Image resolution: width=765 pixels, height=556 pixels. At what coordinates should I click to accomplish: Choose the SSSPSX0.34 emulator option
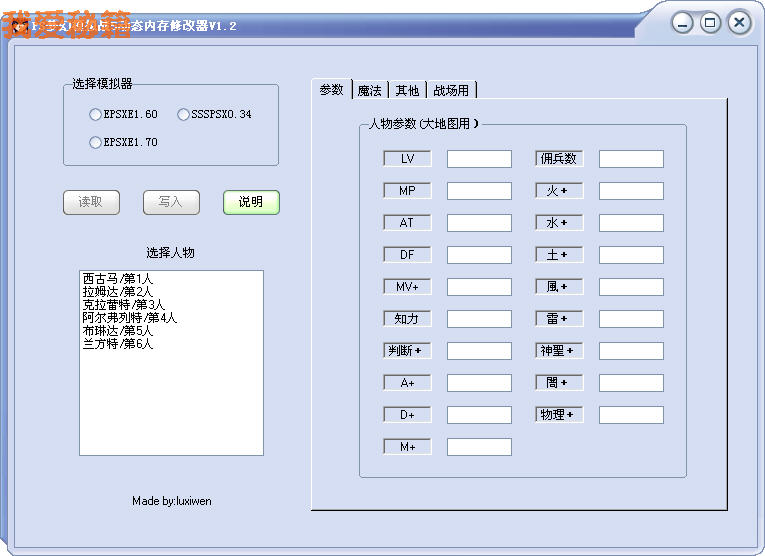(x=183, y=114)
